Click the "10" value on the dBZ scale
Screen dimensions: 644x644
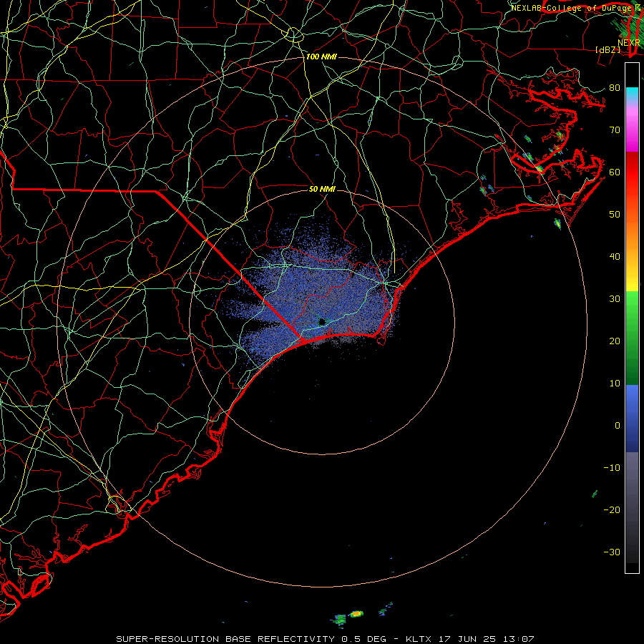(615, 384)
